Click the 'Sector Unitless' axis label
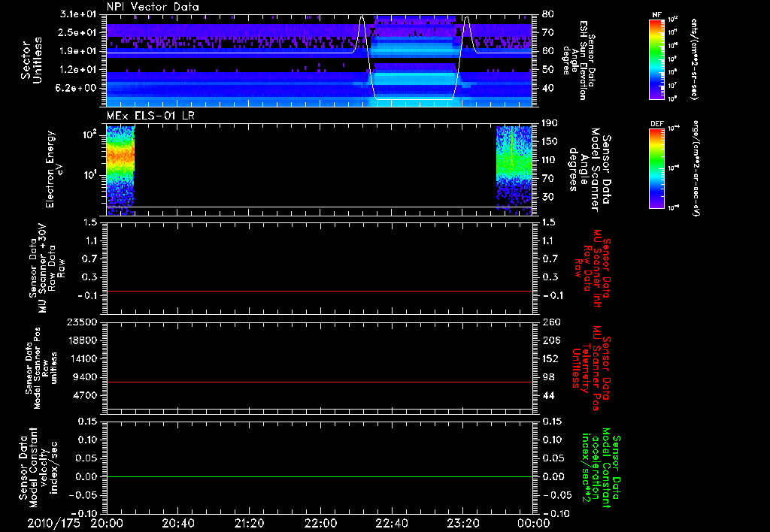 [32, 60]
